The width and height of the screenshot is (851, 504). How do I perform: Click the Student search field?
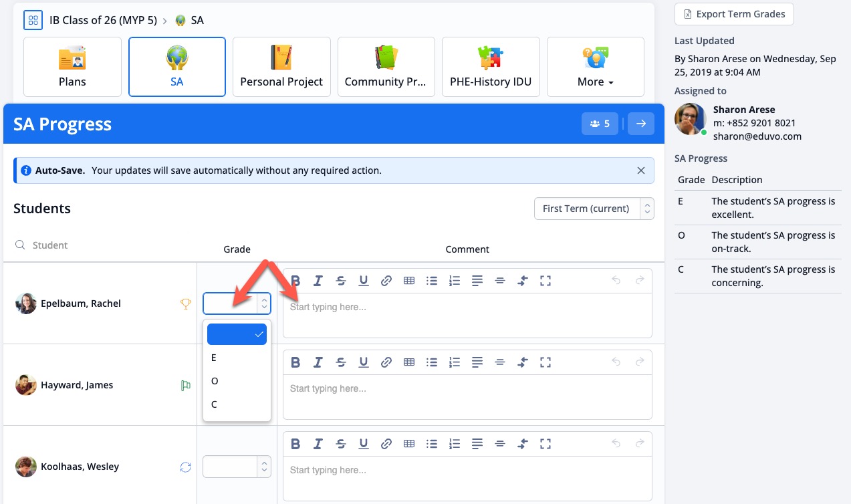[x=100, y=245]
